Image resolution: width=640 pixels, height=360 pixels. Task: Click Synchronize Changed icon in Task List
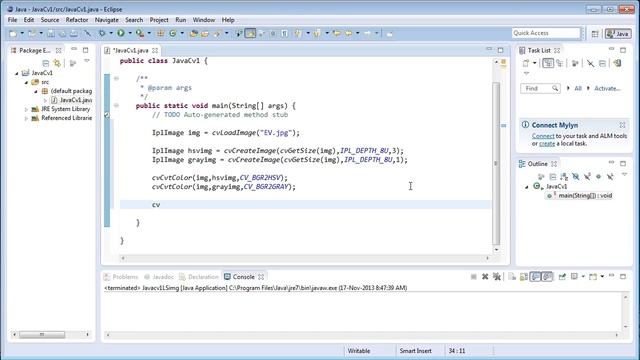(x=617, y=63)
